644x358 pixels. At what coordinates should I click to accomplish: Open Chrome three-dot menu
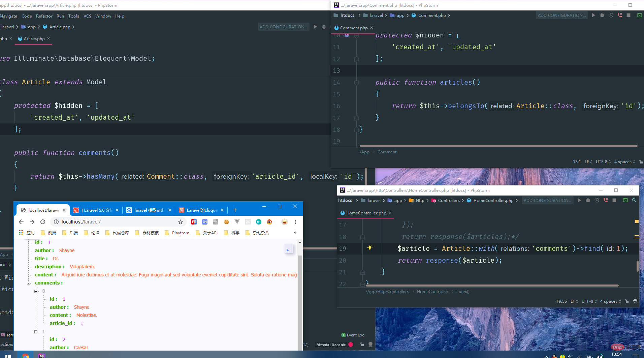click(x=295, y=222)
